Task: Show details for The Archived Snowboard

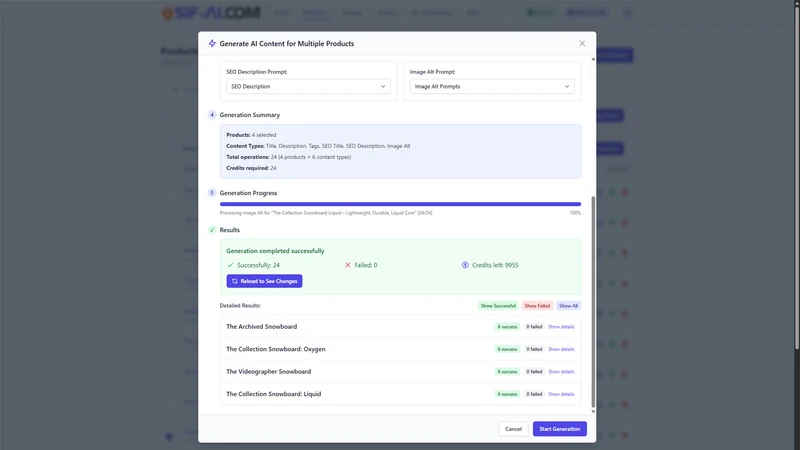Action: click(561, 327)
